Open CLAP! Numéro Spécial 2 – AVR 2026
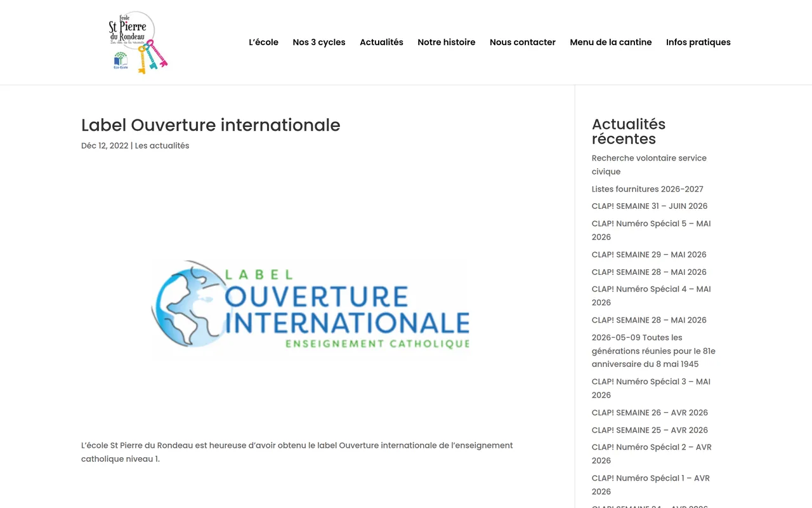The image size is (812, 508). 652,453
